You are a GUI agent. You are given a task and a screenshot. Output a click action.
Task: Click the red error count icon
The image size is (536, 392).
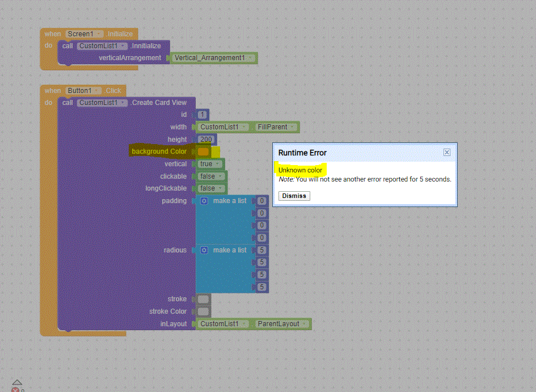[x=15, y=390]
